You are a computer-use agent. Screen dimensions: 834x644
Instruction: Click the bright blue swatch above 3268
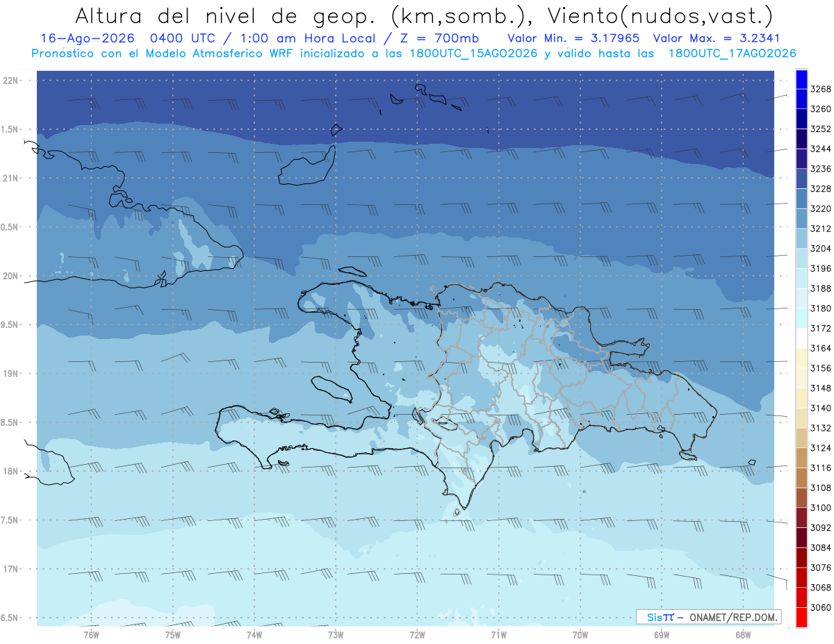point(801,79)
